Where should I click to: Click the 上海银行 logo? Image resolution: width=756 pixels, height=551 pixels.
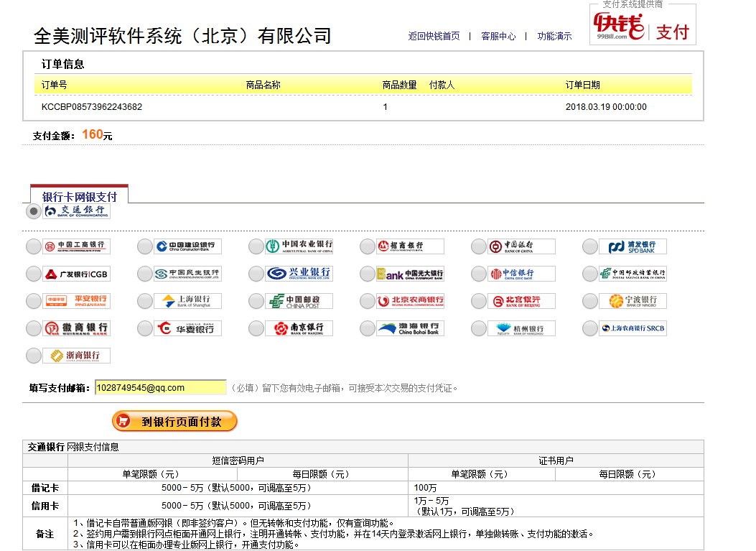point(187,301)
